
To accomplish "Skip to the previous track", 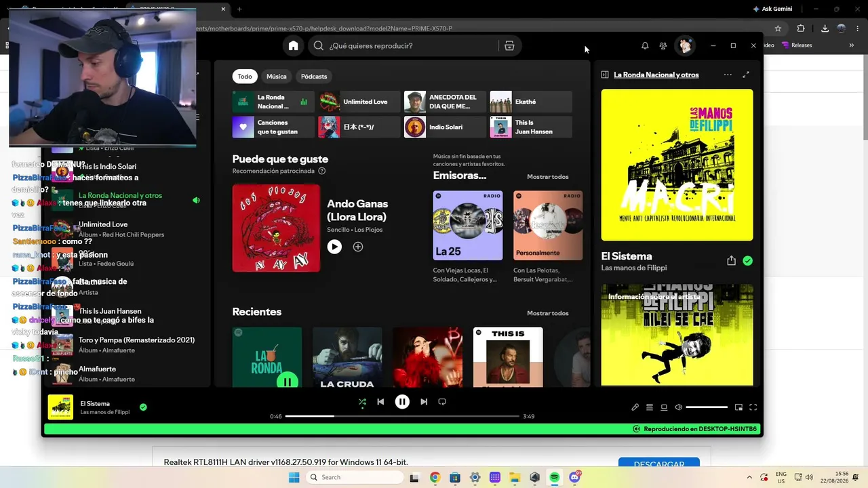I will tap(380, 402).
